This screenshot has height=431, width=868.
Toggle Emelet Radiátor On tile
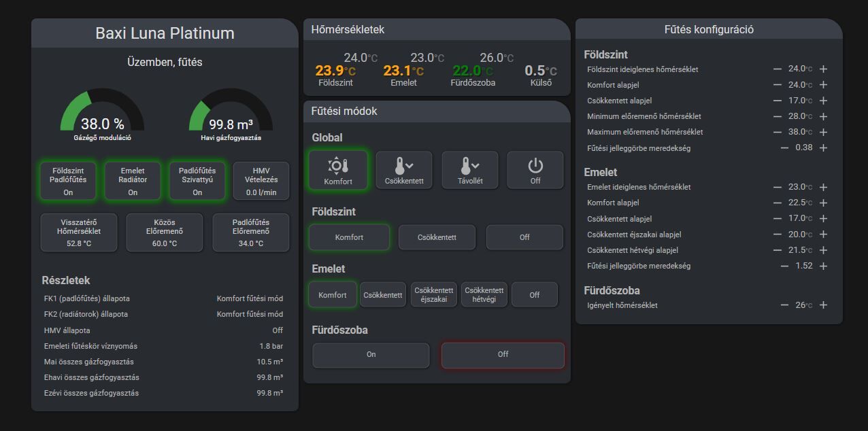coord(133,181)
